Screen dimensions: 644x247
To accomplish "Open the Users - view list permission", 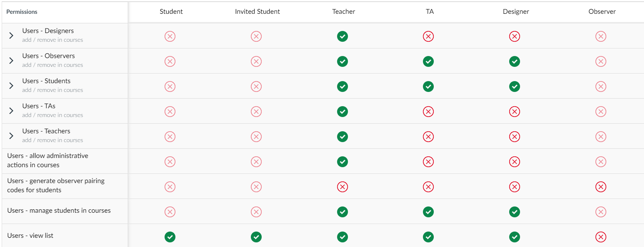I will [x=30, y=236].
